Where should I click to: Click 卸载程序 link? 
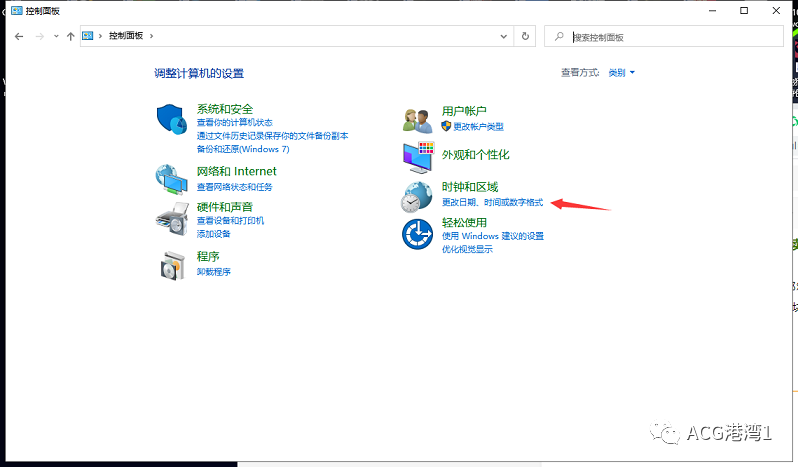pyautogui.click(x=213, y=272)
